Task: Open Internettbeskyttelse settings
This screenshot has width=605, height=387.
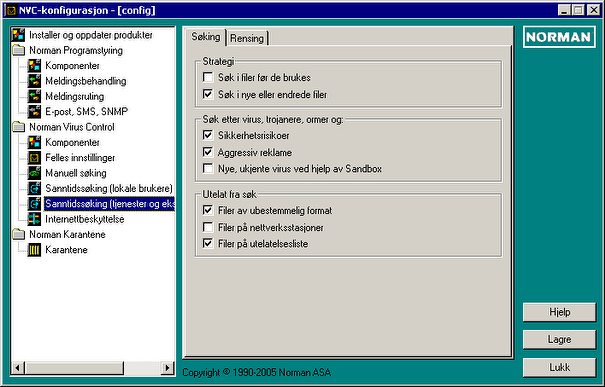Action: point(84,219)
